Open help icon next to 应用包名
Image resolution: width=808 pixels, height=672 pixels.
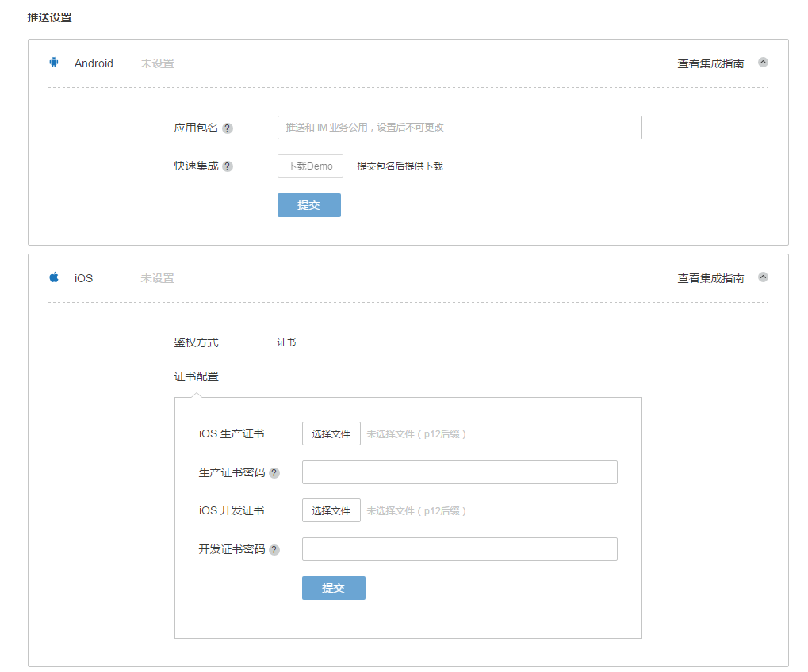coord(228,128)
